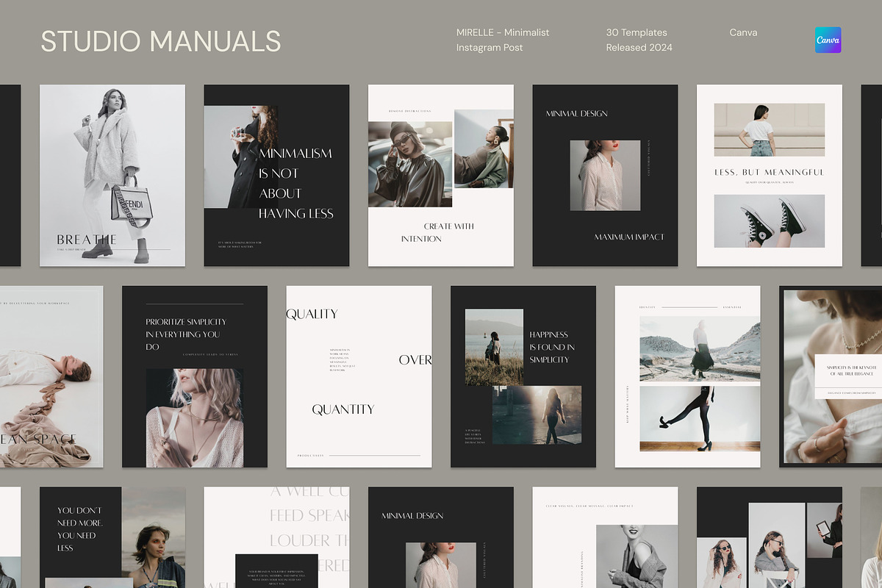Click the 'Canva' text label in header

(743, 32)
